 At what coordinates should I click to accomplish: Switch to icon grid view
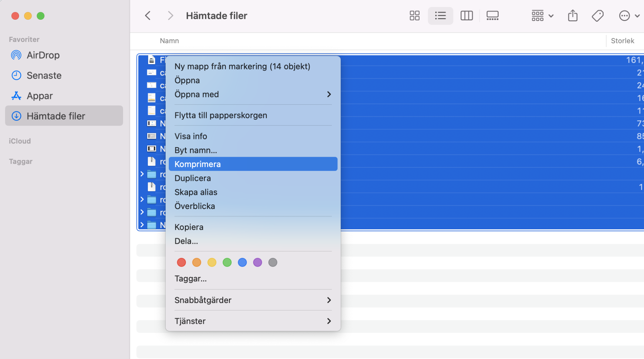click(x=414, y=15)
